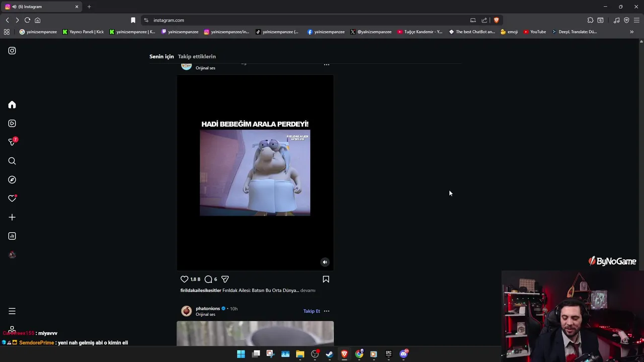Open the Reels icon in sidebar
644x362 pixels.
tap(12, 123)
